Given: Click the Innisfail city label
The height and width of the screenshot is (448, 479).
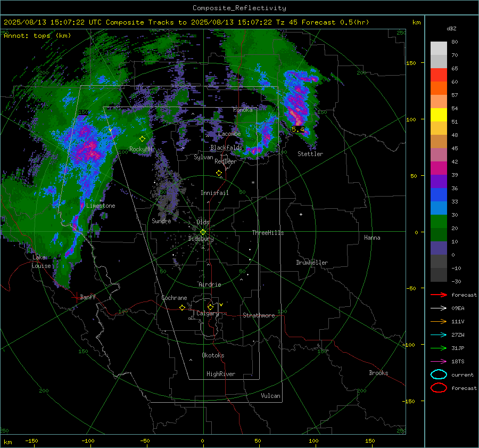Looking at the screenshot, I should (214, 193).
